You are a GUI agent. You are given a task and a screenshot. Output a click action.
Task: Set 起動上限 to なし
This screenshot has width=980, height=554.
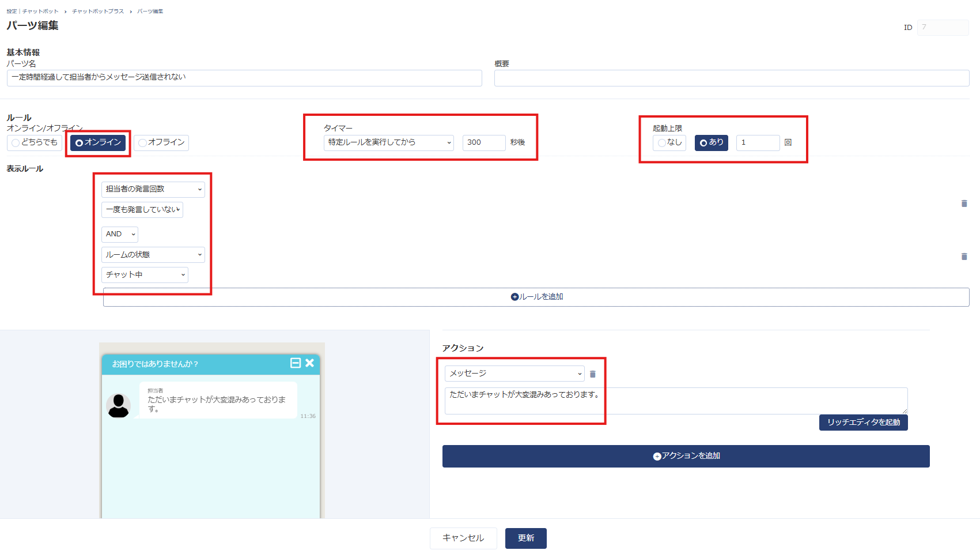click(669, 142)
